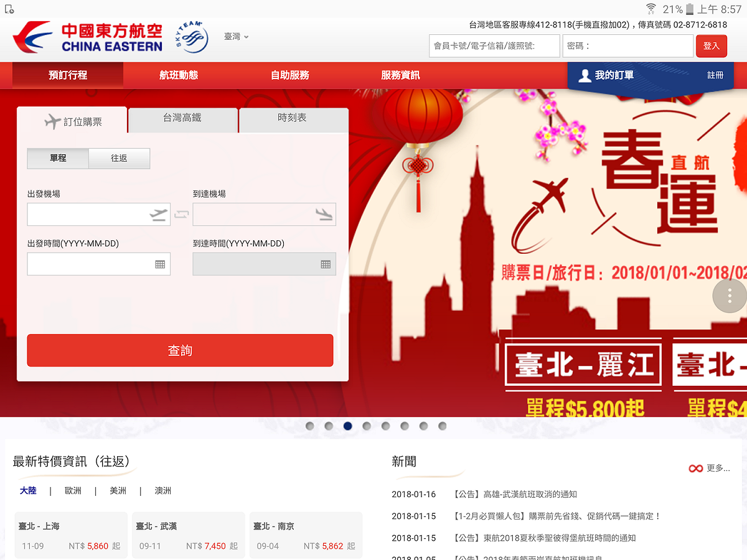Image resolution: width=747 pixels, height=560 pixels.
Task: Select the 歐洲 deals tab
Action: tap(73, 490)
